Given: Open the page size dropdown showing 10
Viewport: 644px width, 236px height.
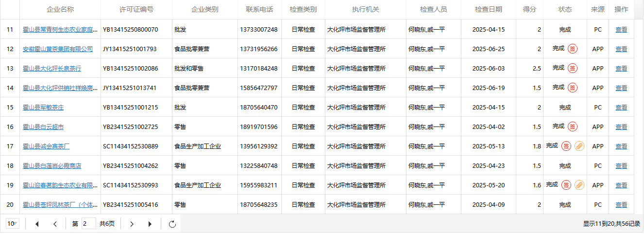Looking at the screenshot, I should pyautogui.click(x=13, y=224).
